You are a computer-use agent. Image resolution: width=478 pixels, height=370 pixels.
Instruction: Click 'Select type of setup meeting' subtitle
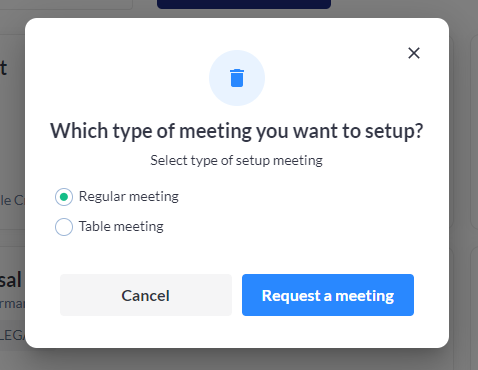(237, 160)
